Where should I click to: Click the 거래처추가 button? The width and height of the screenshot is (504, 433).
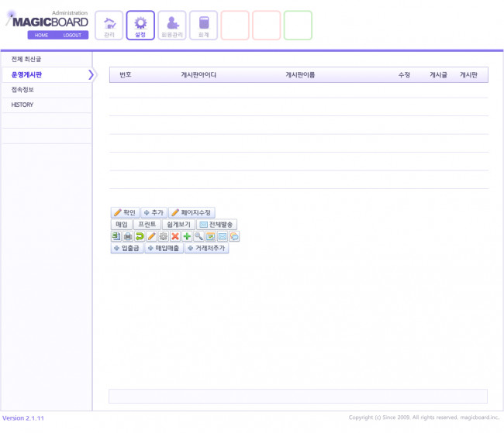207,248
